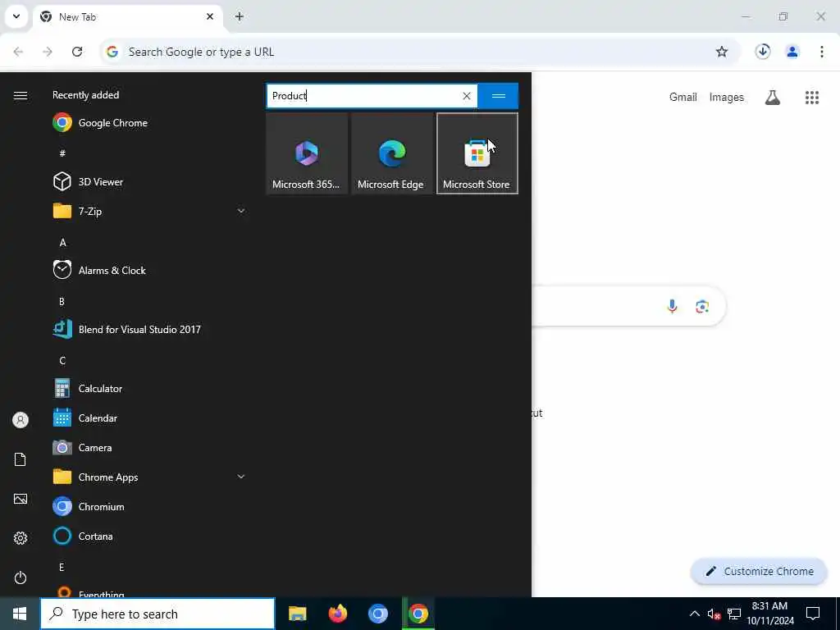This screenshot has height=630, width=840.
Task: Open the taskbar clock and date
Action: (x=769, y=614)
